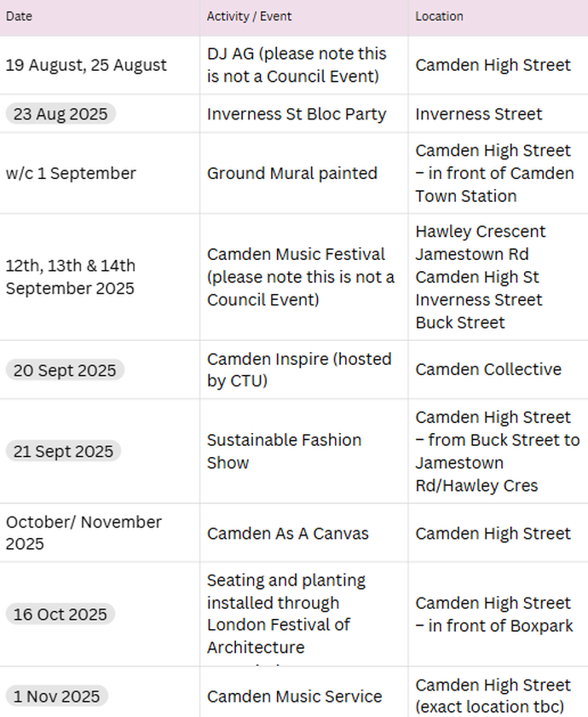Click the Sustainable Fashion Show entry
The width and height of the screenshot is (588, 717).
point(284,451)
